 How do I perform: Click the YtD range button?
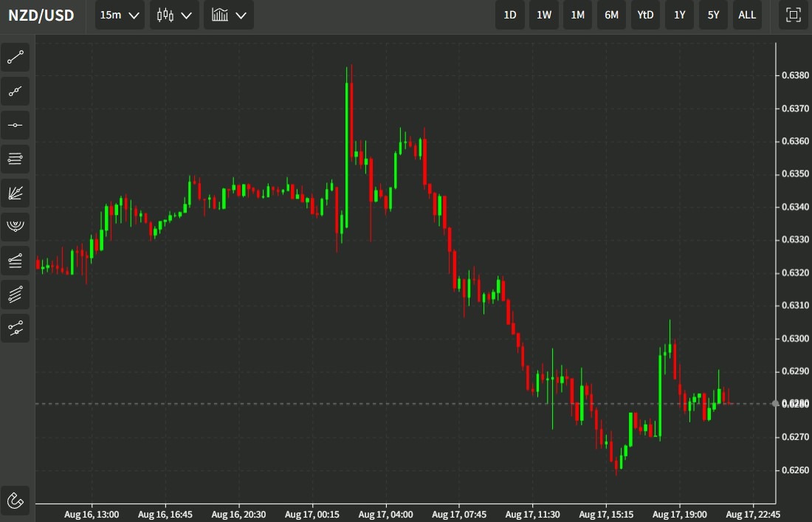point(645,14)
